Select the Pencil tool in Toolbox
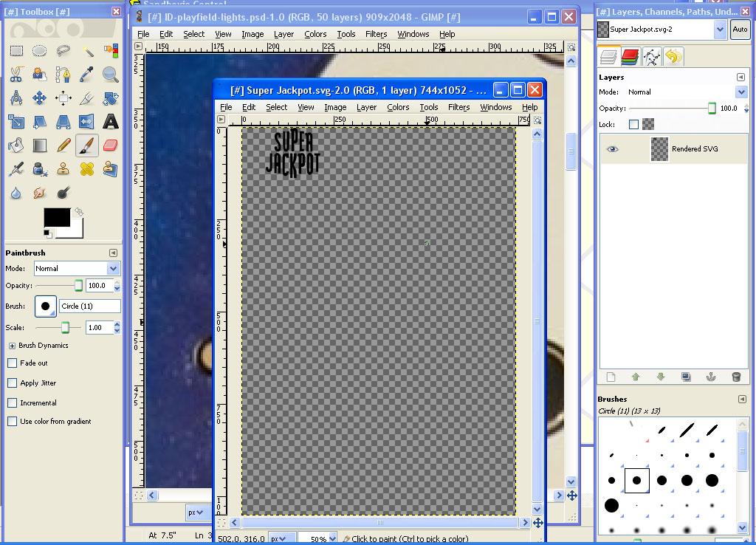Screen dimensions: 756x545 [x=63, y=145]
